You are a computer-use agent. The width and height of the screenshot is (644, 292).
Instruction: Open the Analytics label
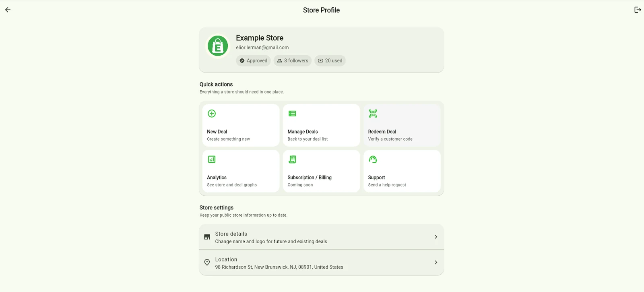pyautogui.click(x=217, y=178)
